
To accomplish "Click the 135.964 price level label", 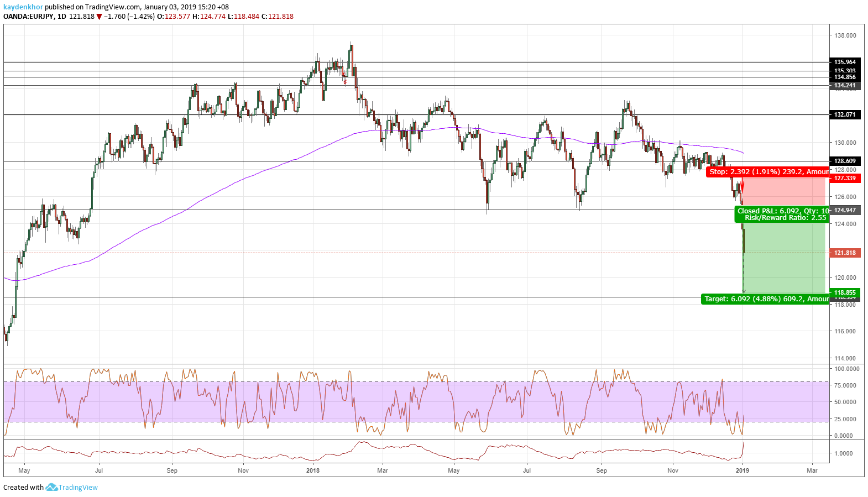I will coord(845,62).
